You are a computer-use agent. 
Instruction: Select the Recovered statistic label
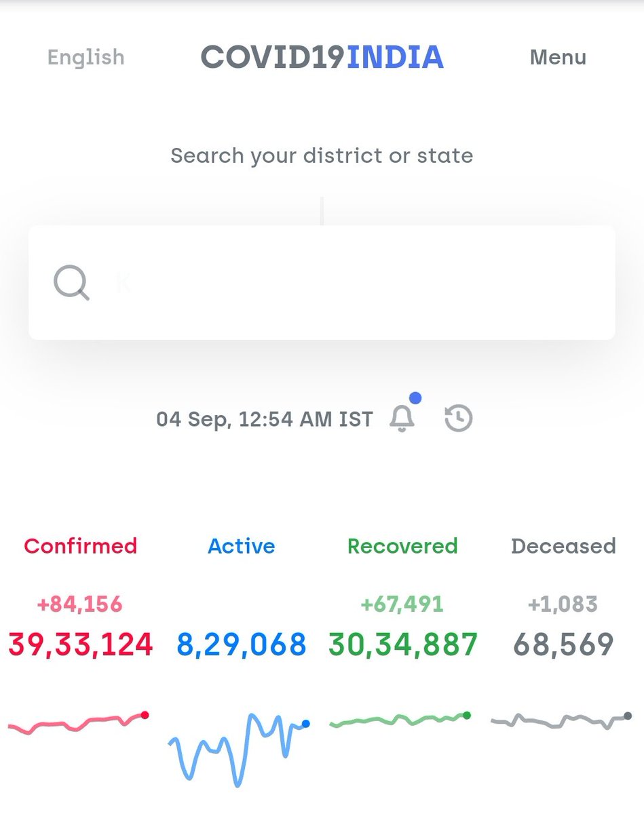[x=402, y=546]
